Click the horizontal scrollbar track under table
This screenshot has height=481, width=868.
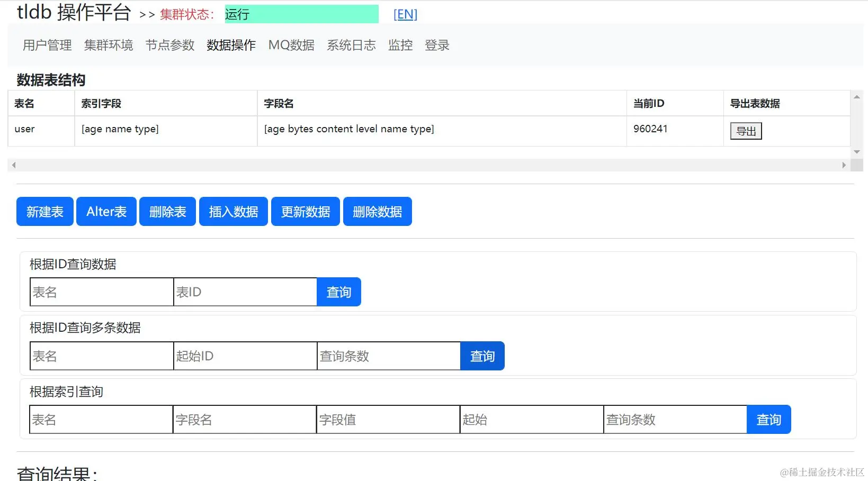(429, 165)
